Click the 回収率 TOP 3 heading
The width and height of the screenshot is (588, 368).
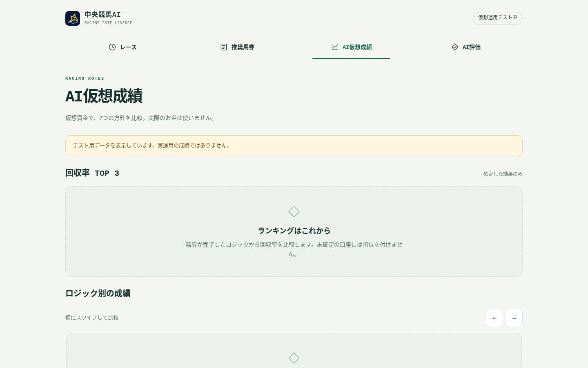pos(92,173)
